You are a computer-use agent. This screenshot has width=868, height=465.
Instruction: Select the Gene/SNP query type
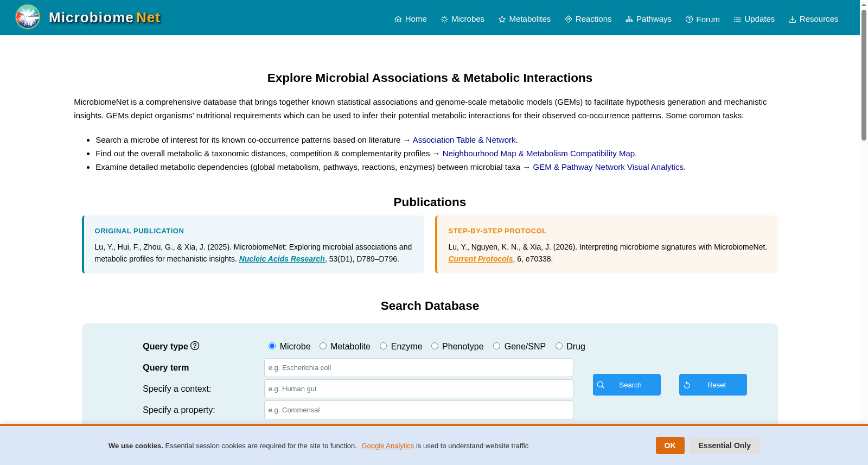click(496, 346)
